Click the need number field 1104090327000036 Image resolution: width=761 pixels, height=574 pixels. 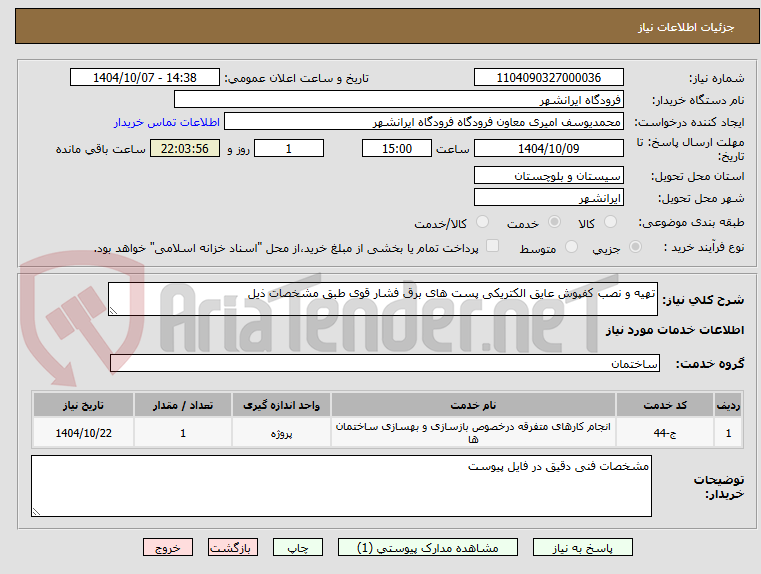(548, 78)
